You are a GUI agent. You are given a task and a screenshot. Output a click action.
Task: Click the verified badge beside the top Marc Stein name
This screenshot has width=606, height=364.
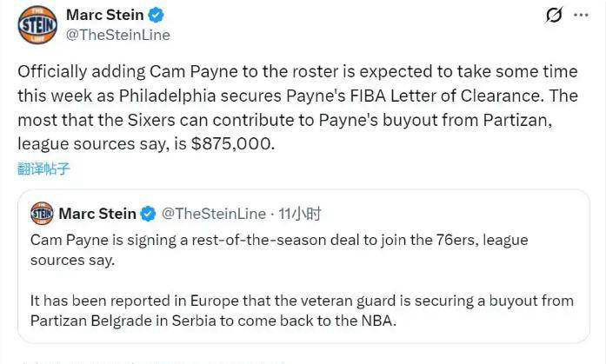(x=158, y=15)
